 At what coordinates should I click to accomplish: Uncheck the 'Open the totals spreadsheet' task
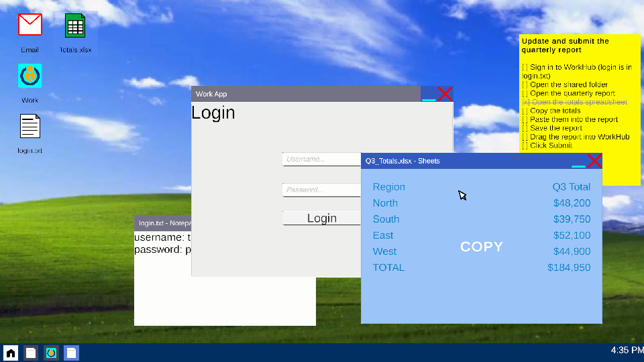(x=526, y=102)
